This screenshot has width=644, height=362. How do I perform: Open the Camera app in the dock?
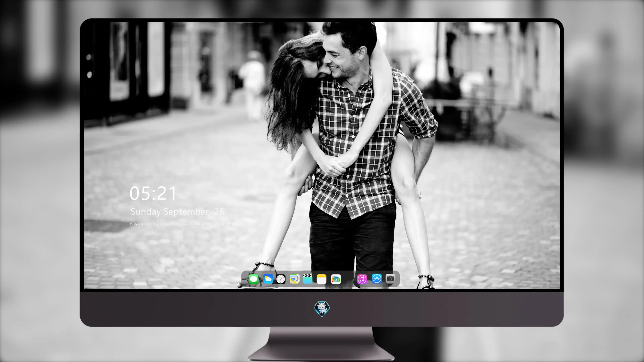click(390, 279)
